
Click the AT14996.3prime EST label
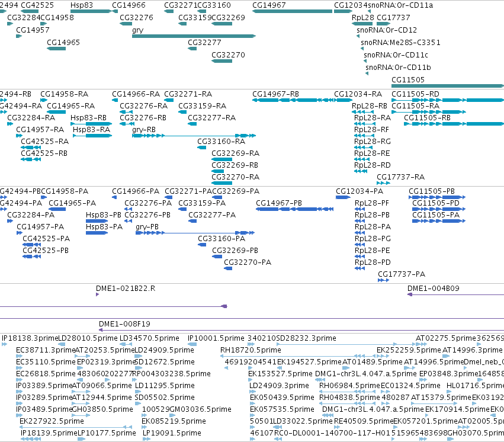pyautogui.click(x=472, y=350)
